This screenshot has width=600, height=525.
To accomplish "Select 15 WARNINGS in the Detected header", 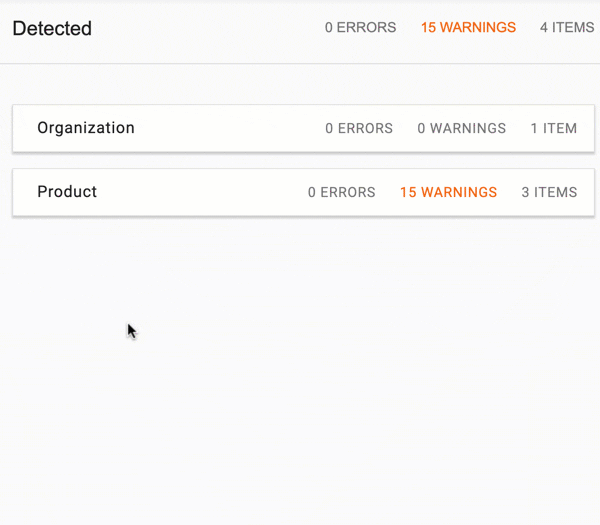I will pos(468,28).
